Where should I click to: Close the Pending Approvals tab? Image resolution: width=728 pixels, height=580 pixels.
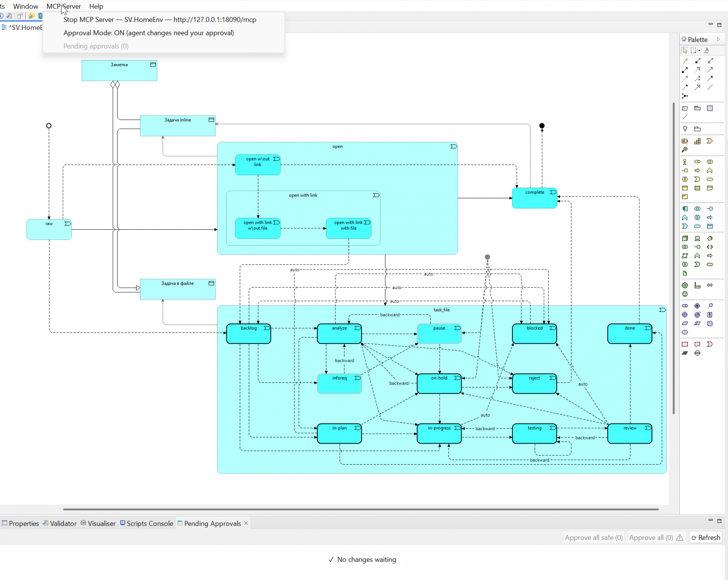[x=246, y=523]
